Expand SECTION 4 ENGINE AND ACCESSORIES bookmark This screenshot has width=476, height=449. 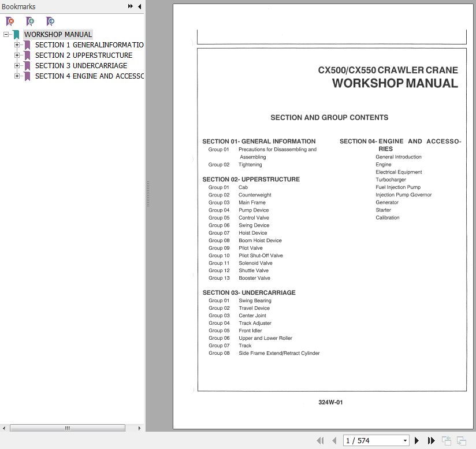point(17,76)
